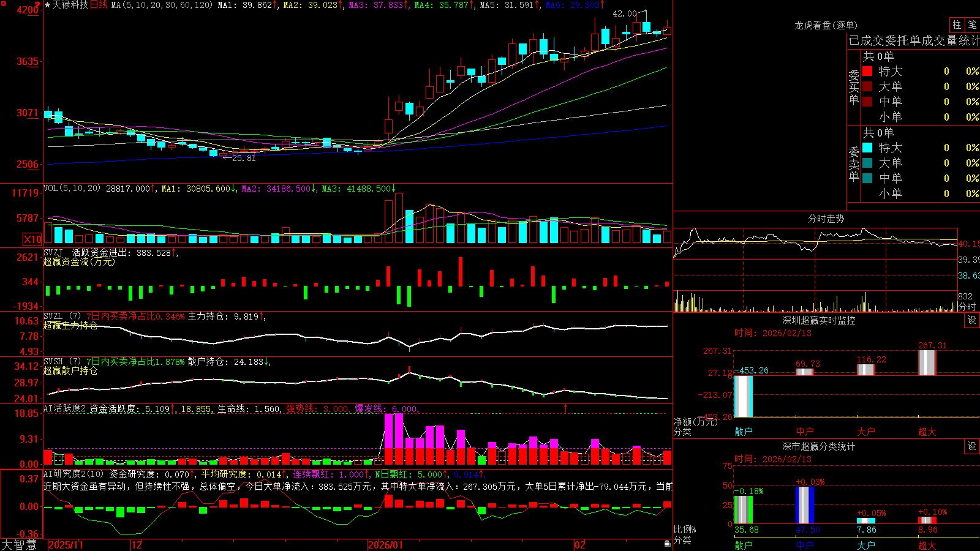Click the red 特大 buy-order color swatch
This screenshot has width=980, height=551.
click(867, 71)
